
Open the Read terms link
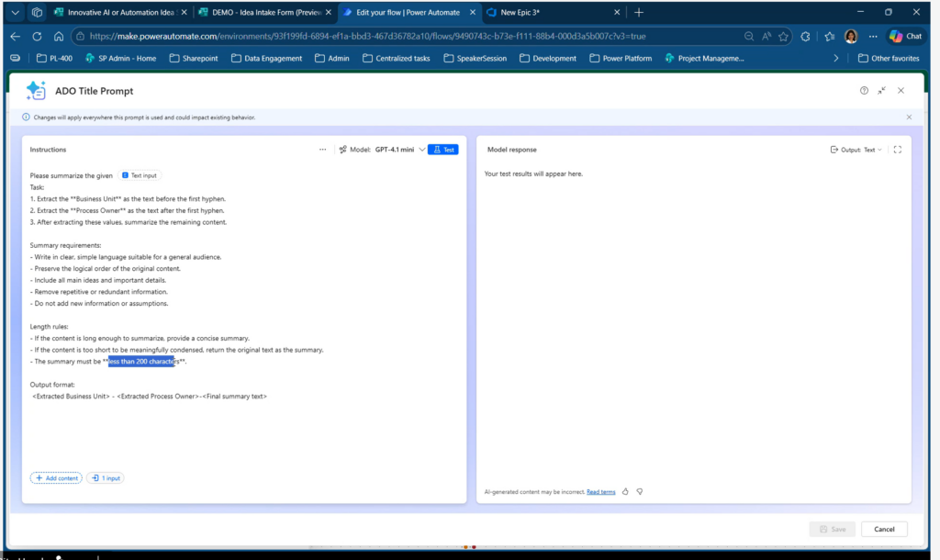[601, 492]
